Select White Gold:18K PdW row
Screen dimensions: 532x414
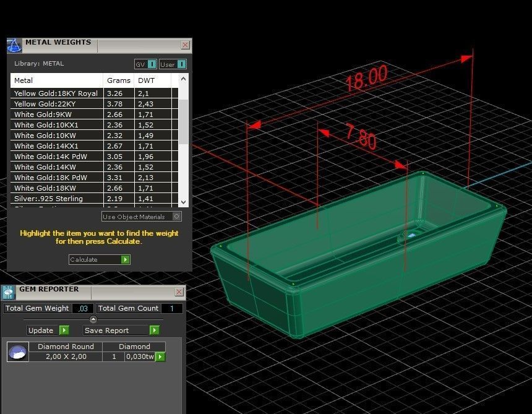tap(94, 178)
